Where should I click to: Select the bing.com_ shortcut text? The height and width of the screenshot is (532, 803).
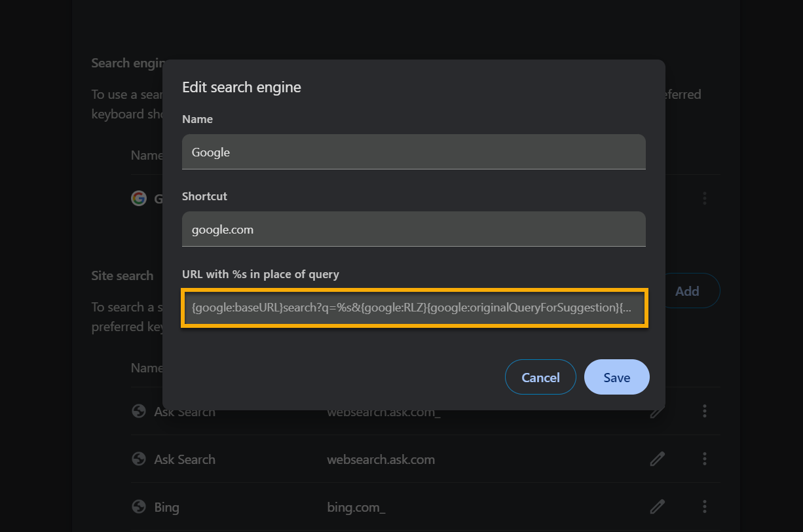click(356, 507)
